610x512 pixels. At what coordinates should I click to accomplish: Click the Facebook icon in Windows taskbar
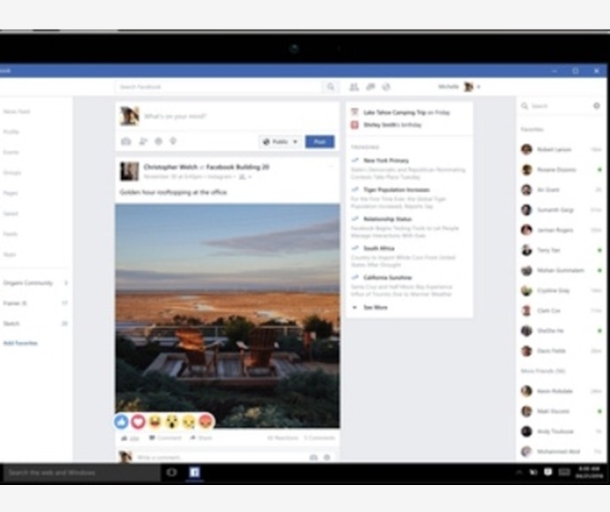[x=195, y=472]
